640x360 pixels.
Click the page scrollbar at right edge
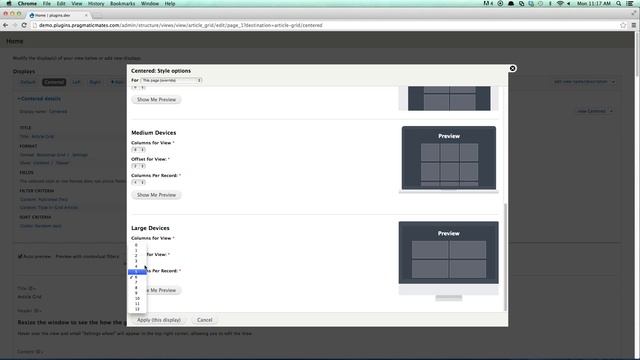point(637,53)
